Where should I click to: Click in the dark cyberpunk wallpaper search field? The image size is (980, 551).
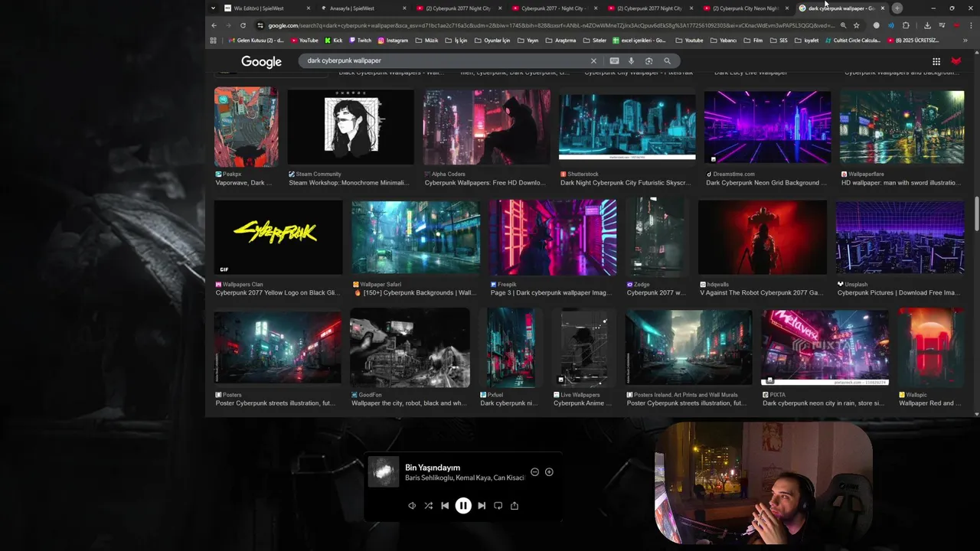pos(444,60)
